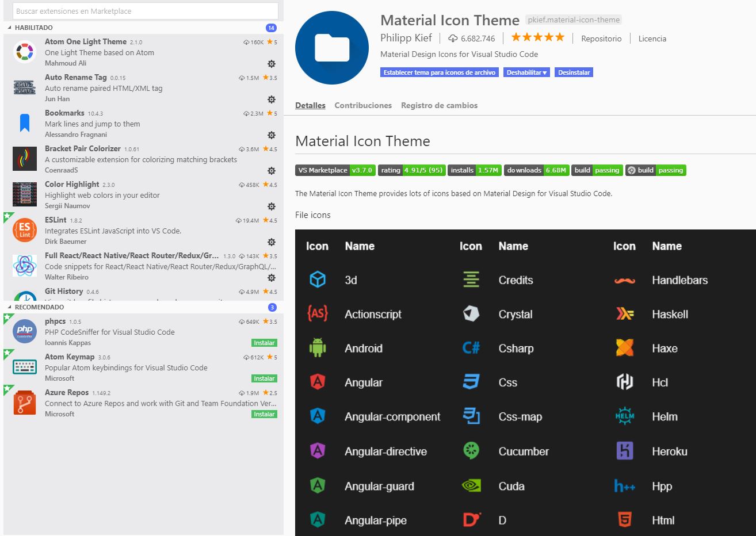The image size is (756, 536).
Task: Select the ESLint extension icon
Action: (x=24, y=229)
